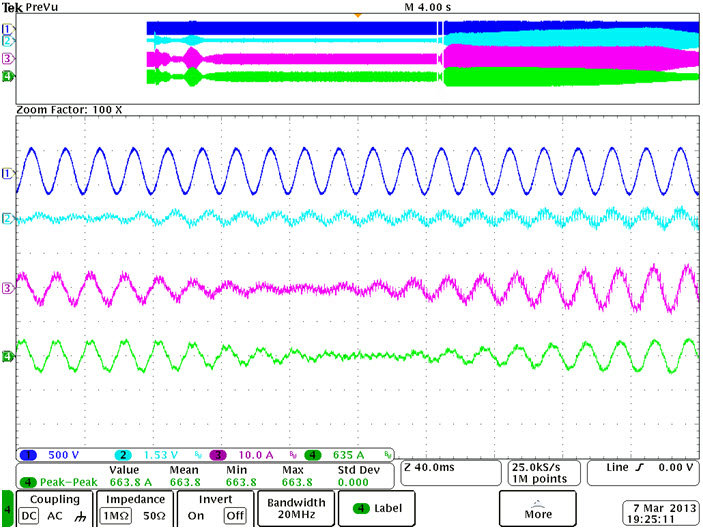Screen dimensions: 703x529
Task: Click the channel 1 indicator in the overview strip
Action: coord(7,29)
